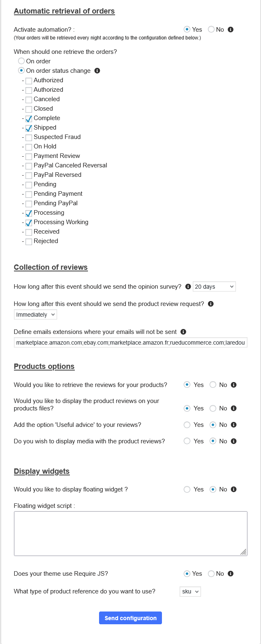
Task: Uncheck the Shipped status checkbox
Action: coord(29,128)
